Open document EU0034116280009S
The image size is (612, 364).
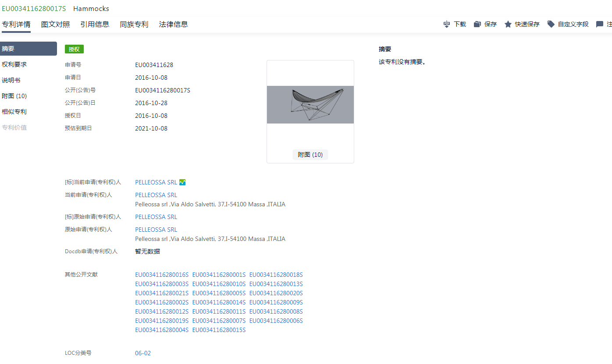point(276,302)
